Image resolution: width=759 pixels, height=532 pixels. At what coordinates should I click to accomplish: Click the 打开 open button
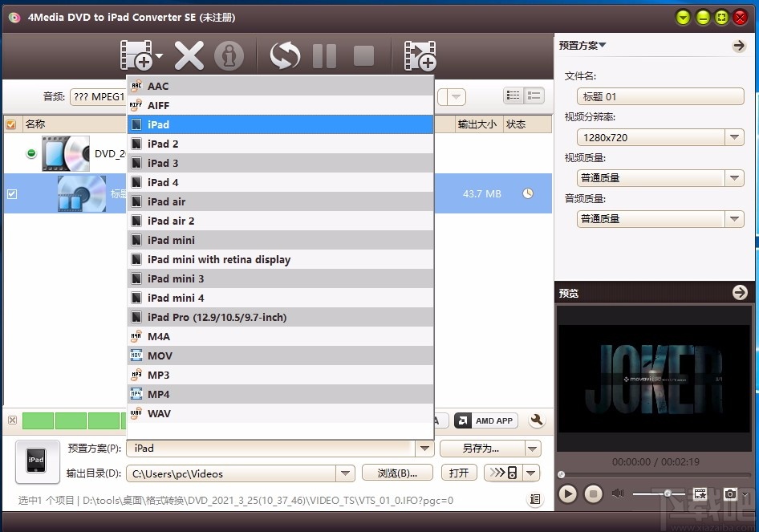(x=458, y=473)
